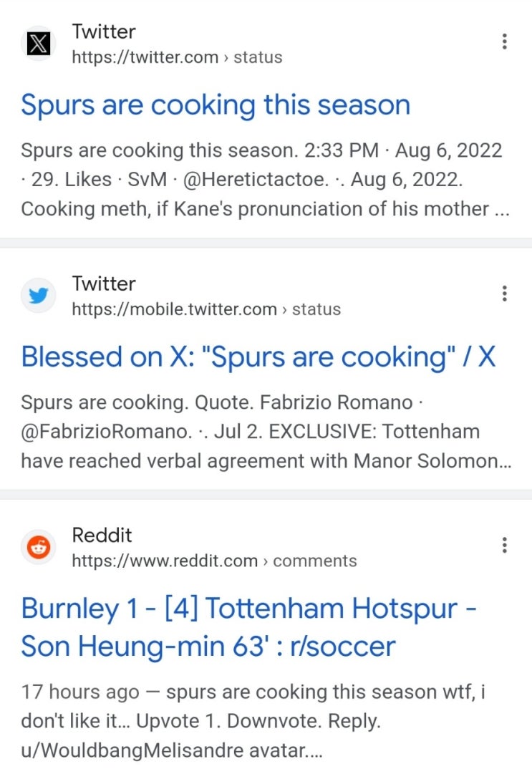
Task: Click the snippet mentioning Fabrizio Romano
Action: (266, 432)
